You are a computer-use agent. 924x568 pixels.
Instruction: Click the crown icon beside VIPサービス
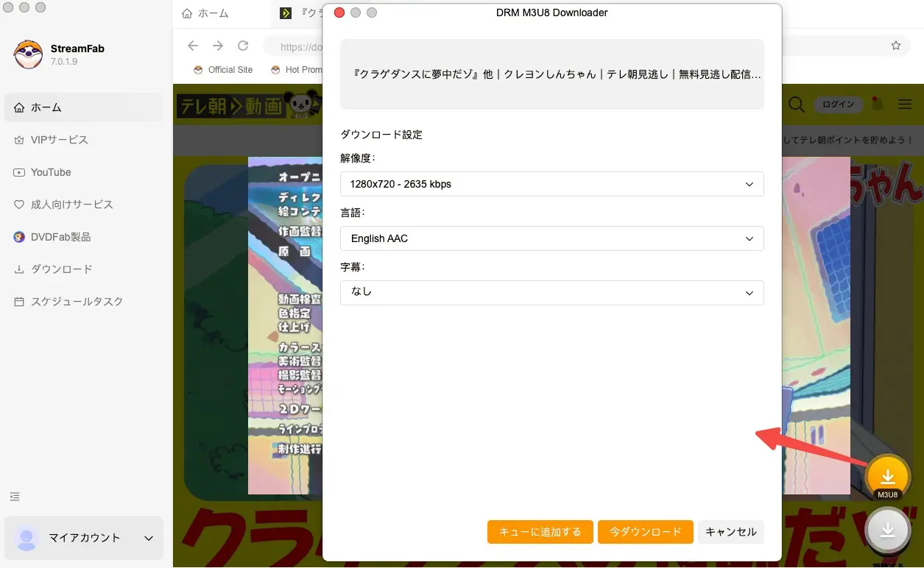(x=19, y=140)
